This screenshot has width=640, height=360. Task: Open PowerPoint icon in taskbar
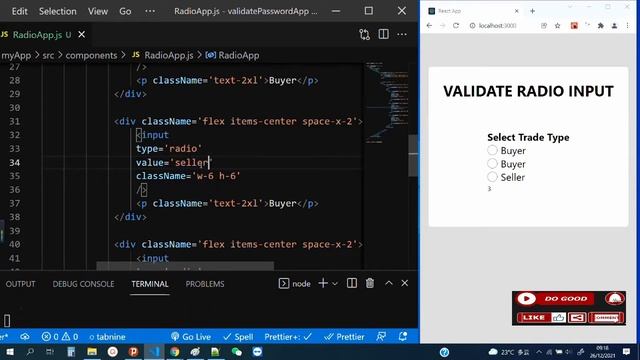133,351
